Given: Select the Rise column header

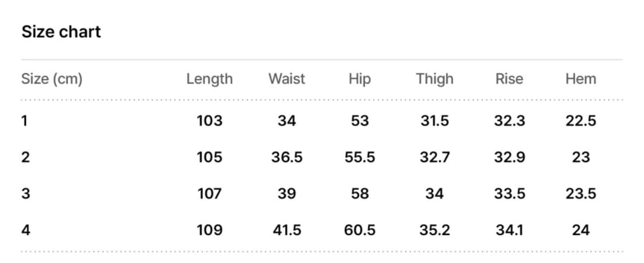Looking at the screenshot, I should (509, 79).
